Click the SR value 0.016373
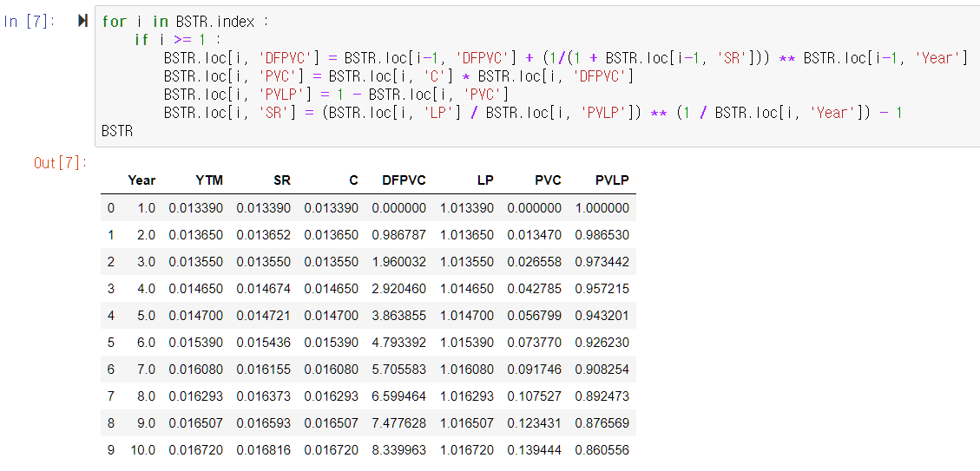Viewport: 980px width, 471px height. coord(264,396)
